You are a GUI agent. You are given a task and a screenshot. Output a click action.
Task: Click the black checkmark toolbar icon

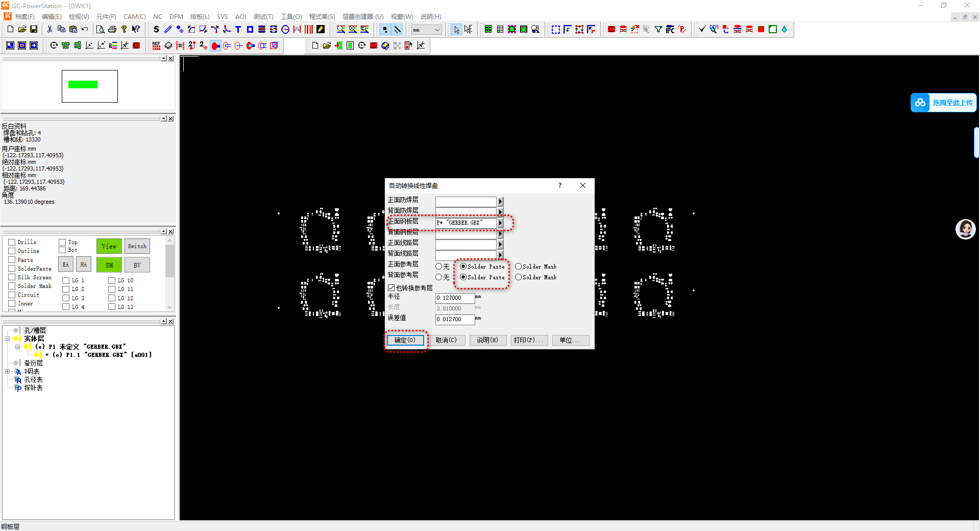(x=702, y=29)
